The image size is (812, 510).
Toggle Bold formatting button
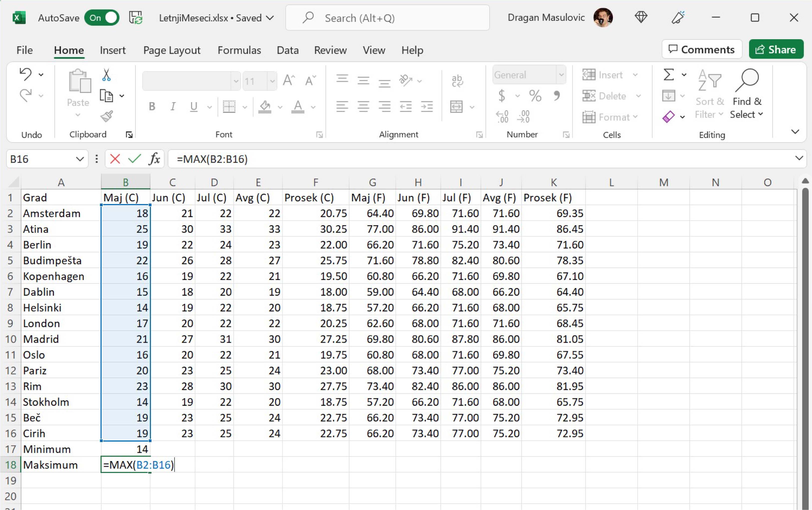coord(152,107)
